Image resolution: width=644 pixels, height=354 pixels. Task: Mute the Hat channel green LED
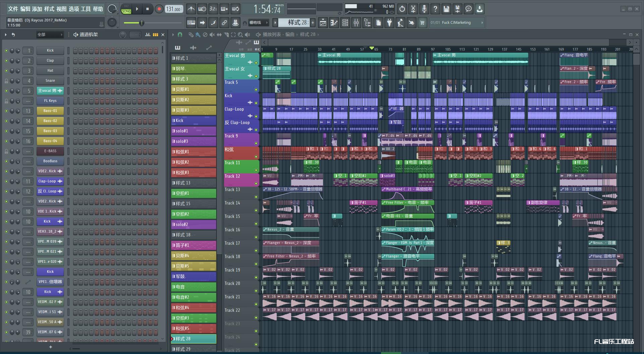[x=6, y=71]
